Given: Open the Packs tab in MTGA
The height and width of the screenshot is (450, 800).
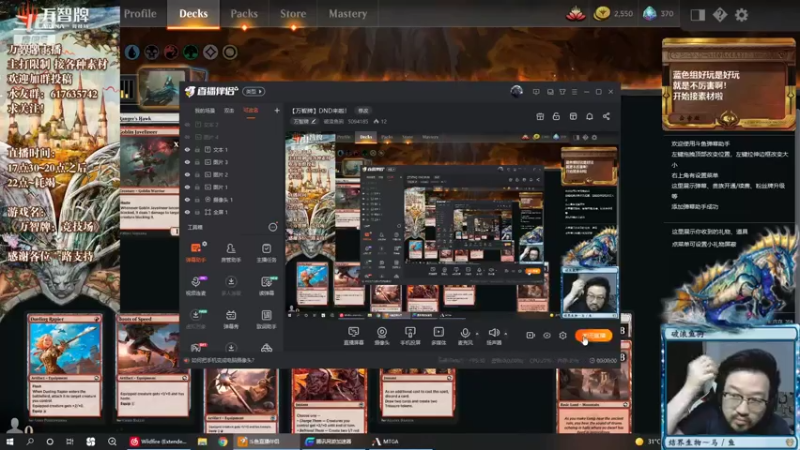Looking at the screenshot, I should 244,14.
